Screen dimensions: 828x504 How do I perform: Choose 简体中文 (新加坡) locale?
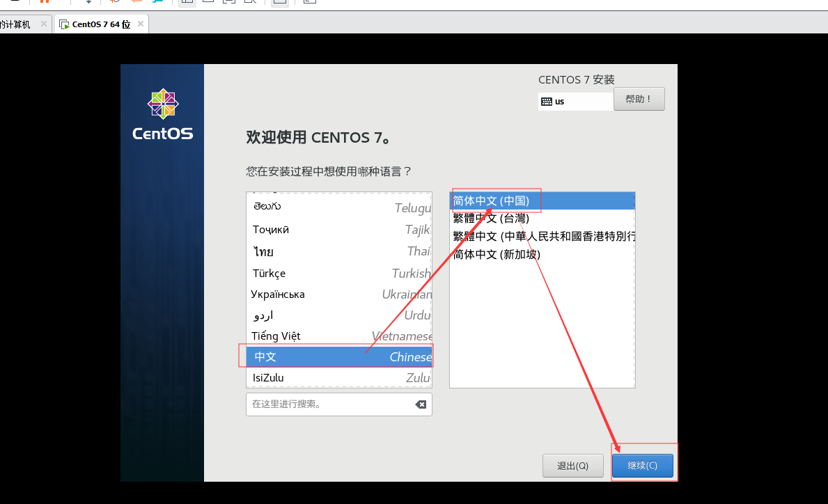pyautogui.click(x=542, y=254)
